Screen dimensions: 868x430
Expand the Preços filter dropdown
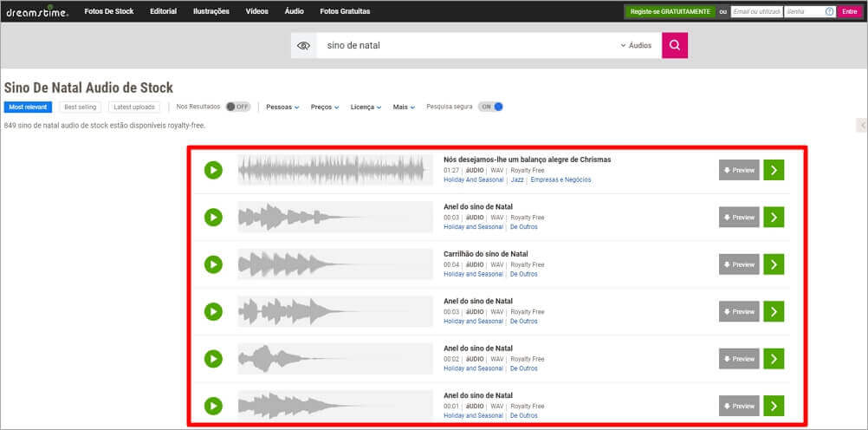(325, 107)
